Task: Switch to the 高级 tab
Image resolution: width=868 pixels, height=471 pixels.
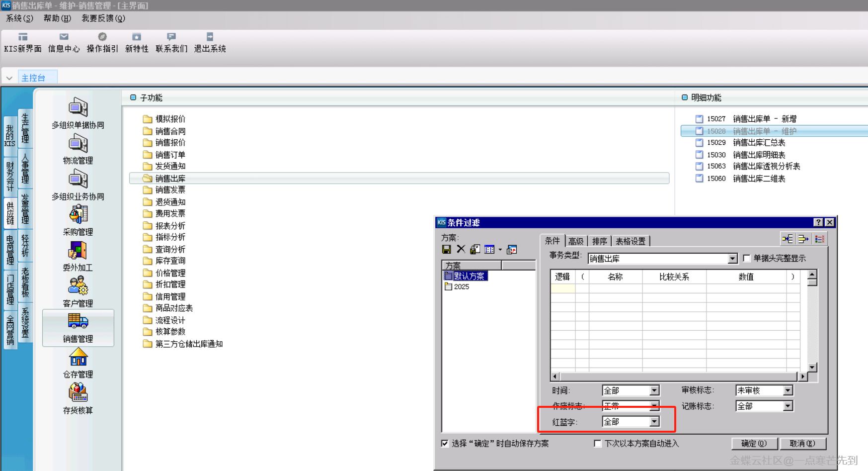Action: click(576, 241)
